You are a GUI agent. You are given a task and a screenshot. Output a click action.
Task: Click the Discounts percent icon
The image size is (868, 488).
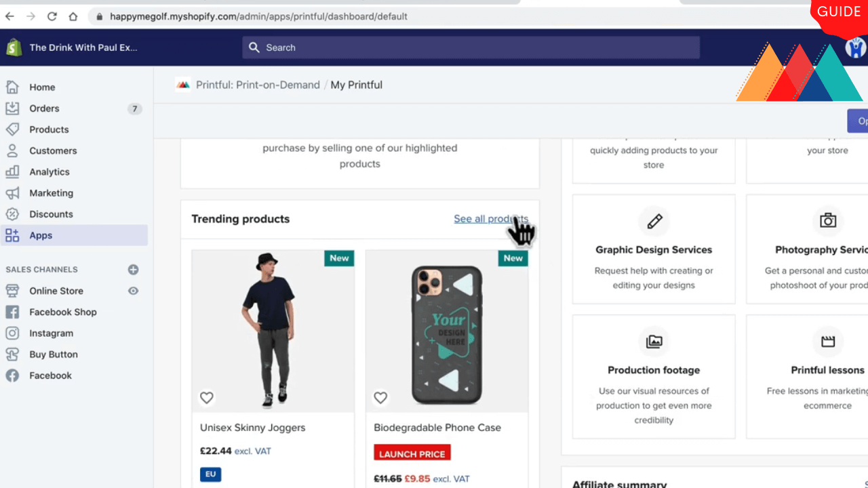click(12, 214)
